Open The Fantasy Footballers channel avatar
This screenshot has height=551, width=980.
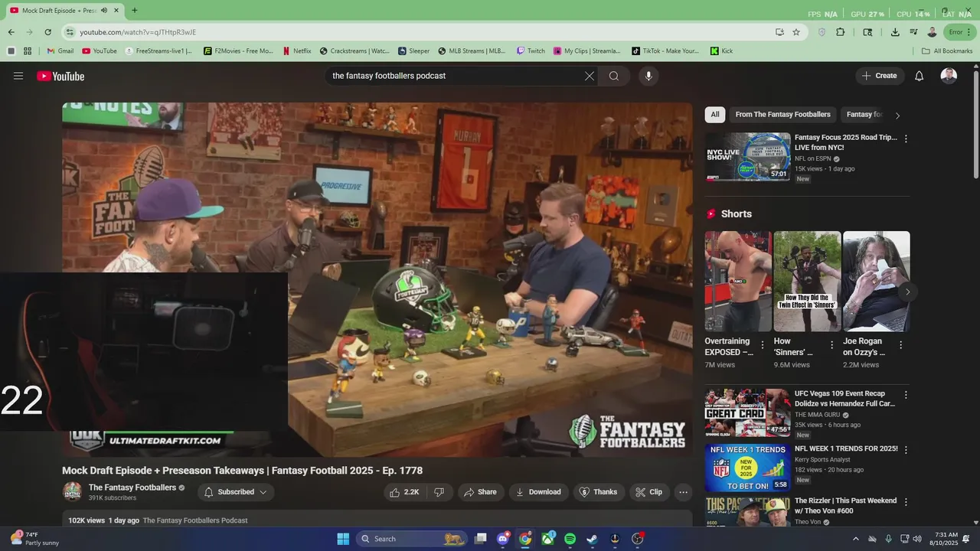[x=72, y=491]
